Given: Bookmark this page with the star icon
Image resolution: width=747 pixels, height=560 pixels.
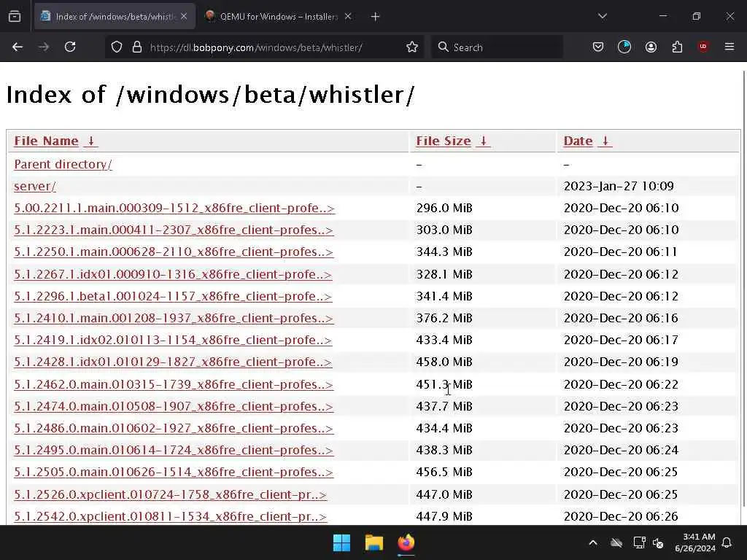Looking at the screenshot, I should tap(412, 47).
